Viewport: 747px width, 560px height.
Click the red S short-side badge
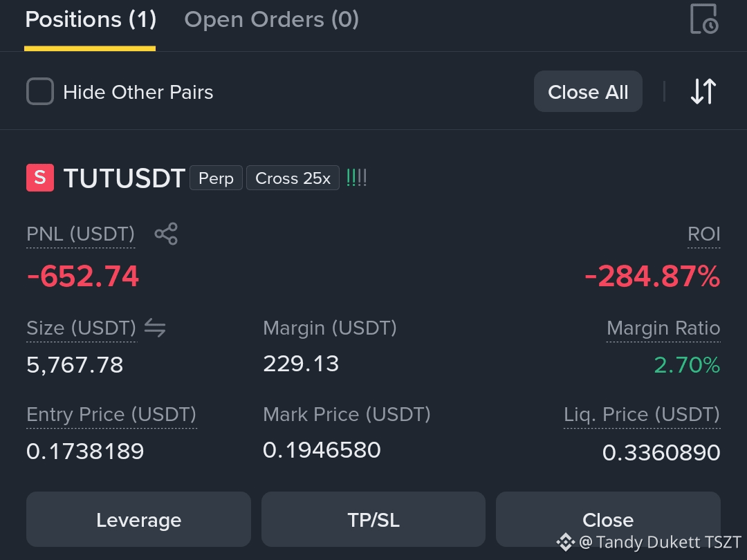click(x=40, y=178)
